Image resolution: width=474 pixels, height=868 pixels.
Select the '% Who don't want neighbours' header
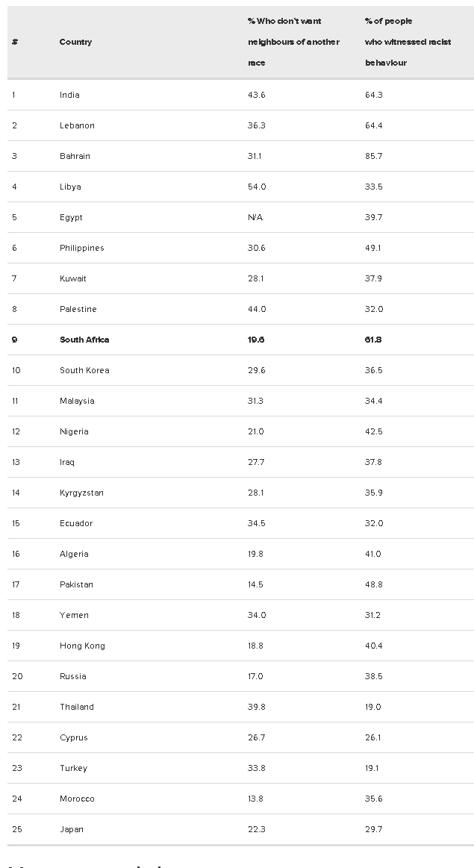293,42
